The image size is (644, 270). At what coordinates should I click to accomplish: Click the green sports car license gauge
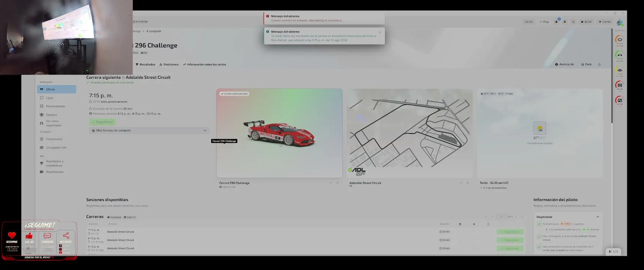(x=620, y=55)
